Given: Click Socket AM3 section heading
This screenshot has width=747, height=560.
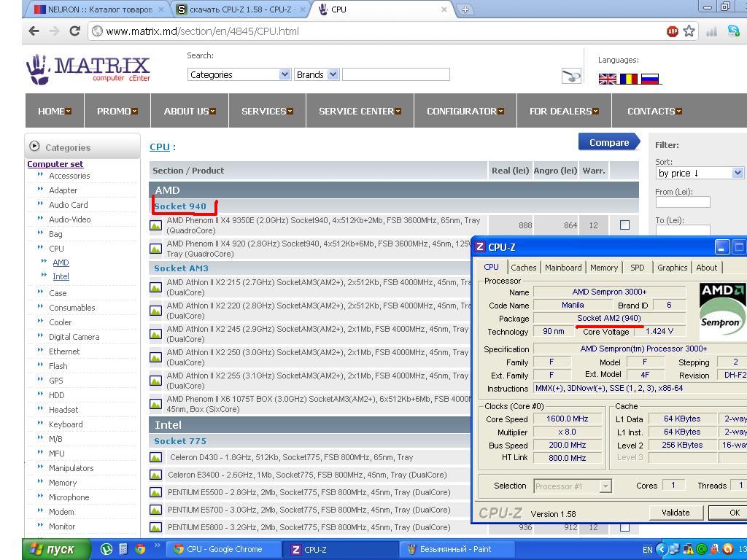Looking at the screenshot, I should pyautogui.click(x=181, y=268).
